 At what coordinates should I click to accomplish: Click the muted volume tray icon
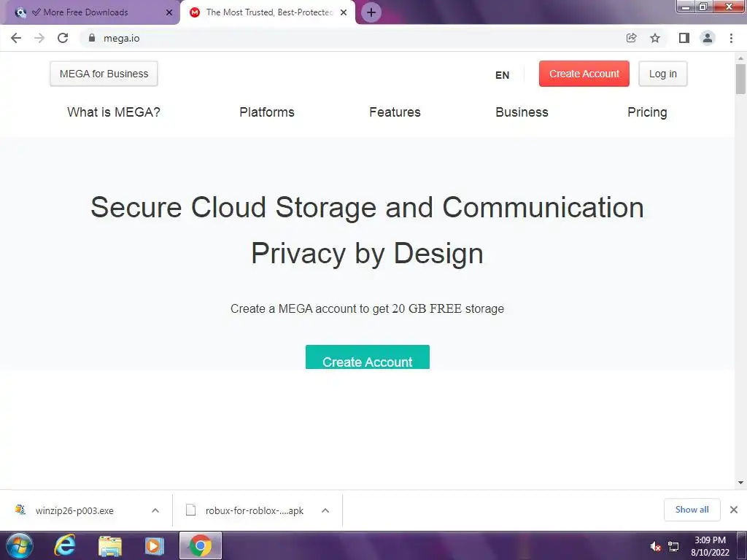pyautogui.click(x=656, y=547)
